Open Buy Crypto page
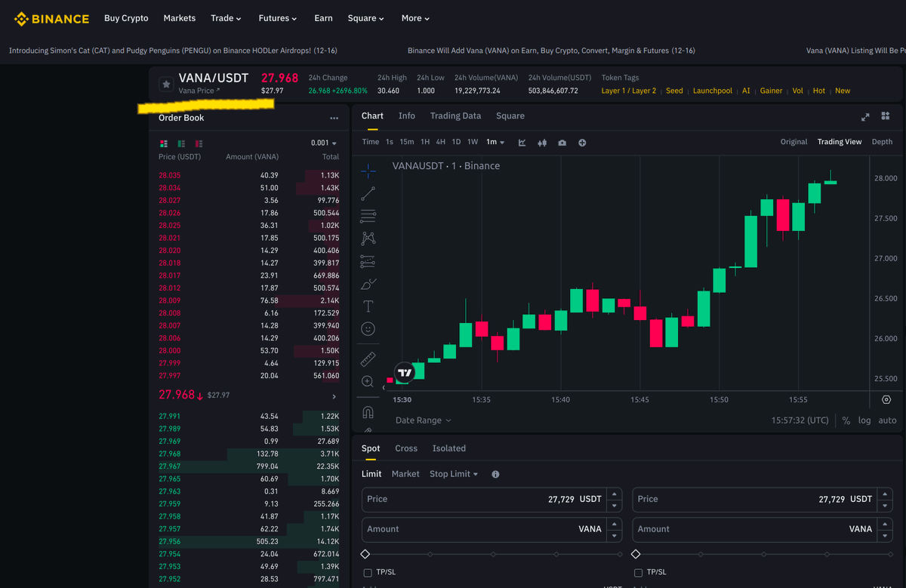The height and width of the screenshot is (588, 906). [126, 18]
